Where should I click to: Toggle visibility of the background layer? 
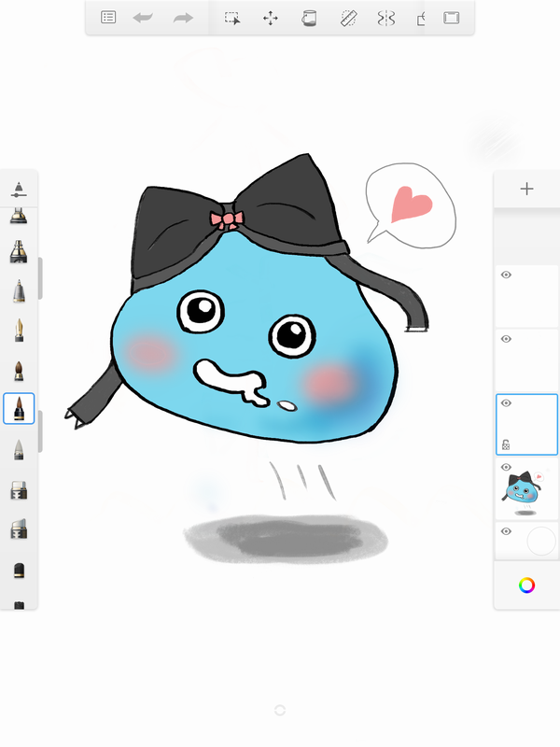pyautogui.click(x=506, y=531)
